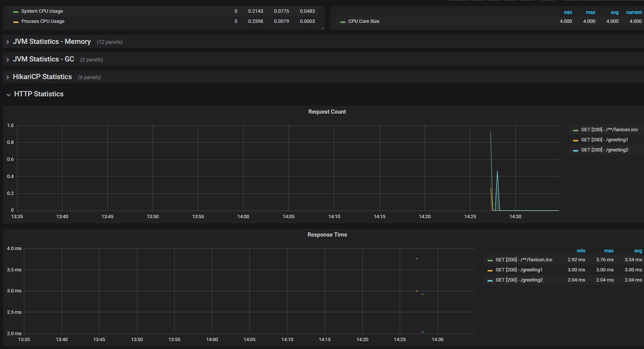
Task: Click the (6 panels) count label
Action: point(90,77)
